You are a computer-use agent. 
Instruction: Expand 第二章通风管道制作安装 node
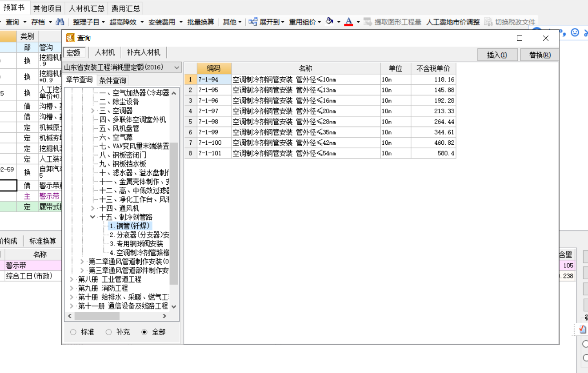pos(82,262)
